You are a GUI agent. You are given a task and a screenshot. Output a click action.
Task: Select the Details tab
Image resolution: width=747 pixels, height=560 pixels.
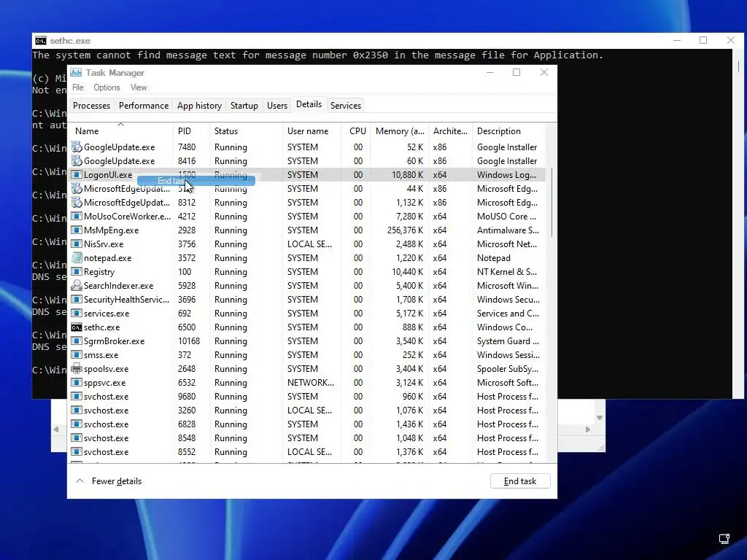[309, 104]
